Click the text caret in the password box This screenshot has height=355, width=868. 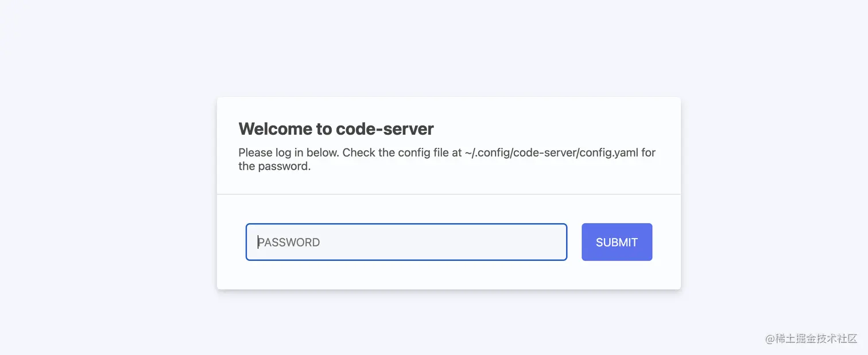[258, 242]
